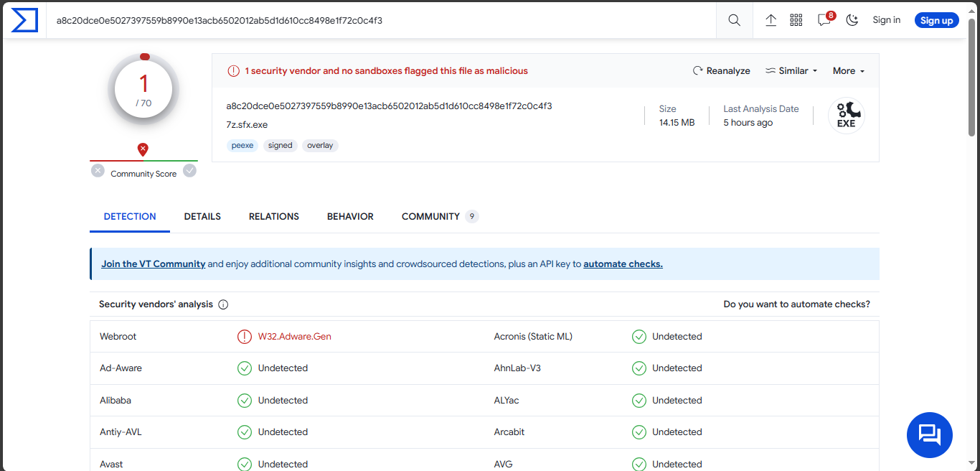
Task: Click the hash search input field
Action: tap(380, 20)
